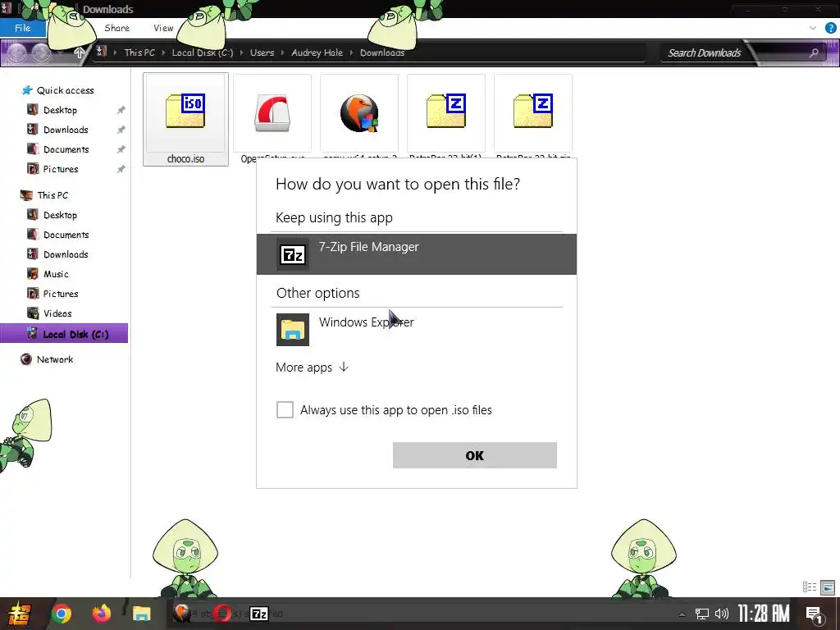Viewport: 840px width, 630px height.
Task: Show hidden tray icons chevron
Action: [682, 614]
